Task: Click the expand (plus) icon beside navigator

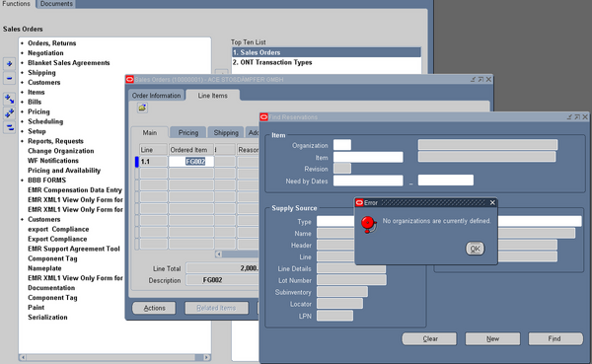Action: click(x=10, y=64)
